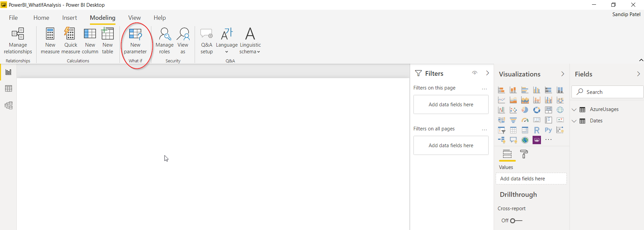Select the Multi-row card visual
This screenshot has width=644, height=230.
click(x=548, y=120)
